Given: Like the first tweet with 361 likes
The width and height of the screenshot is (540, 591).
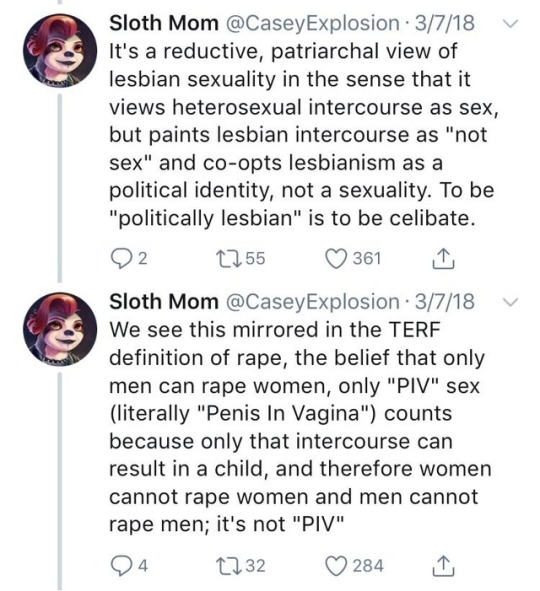Looking at the screenshot, I should coord(336,259).
